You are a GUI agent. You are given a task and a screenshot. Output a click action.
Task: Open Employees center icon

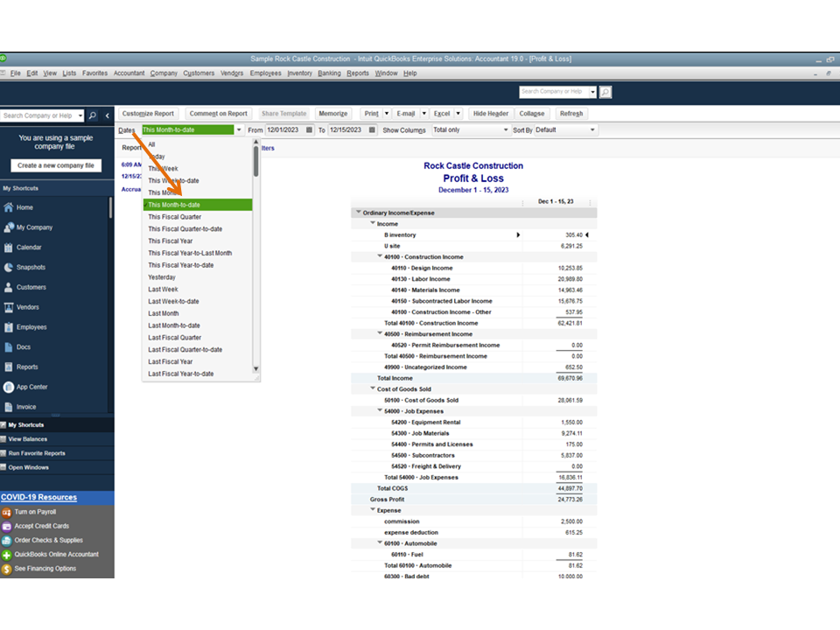coord(9,327)
